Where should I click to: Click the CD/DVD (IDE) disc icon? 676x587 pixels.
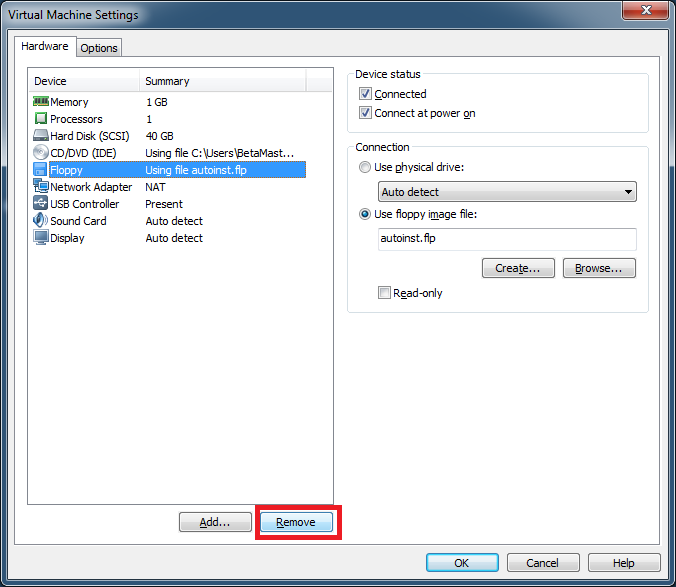41,153
